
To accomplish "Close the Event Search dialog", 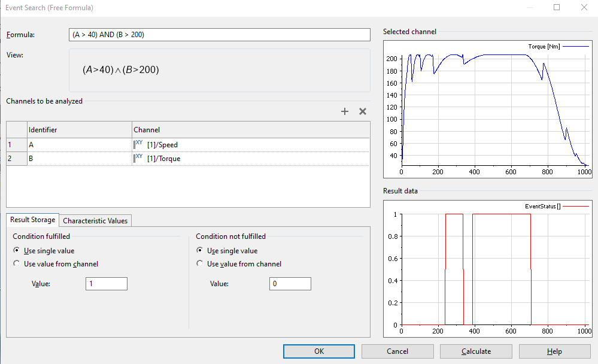I will 584,8.
